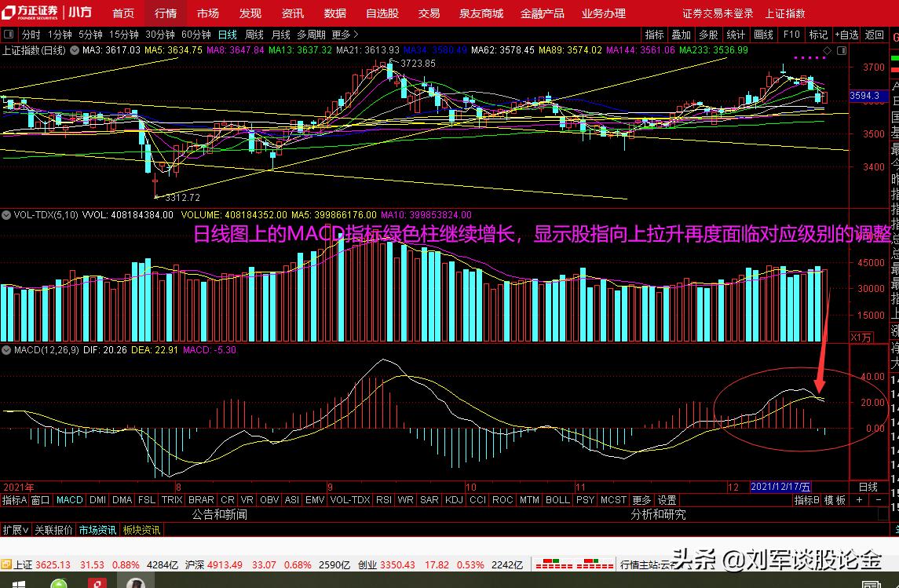Click 叠加 overlay button

pos(682,35)
